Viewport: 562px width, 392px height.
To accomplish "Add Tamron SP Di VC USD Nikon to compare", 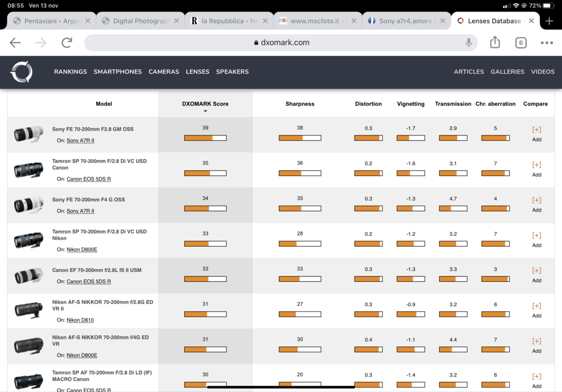I will pyautogui.click(x=537, y=240).
